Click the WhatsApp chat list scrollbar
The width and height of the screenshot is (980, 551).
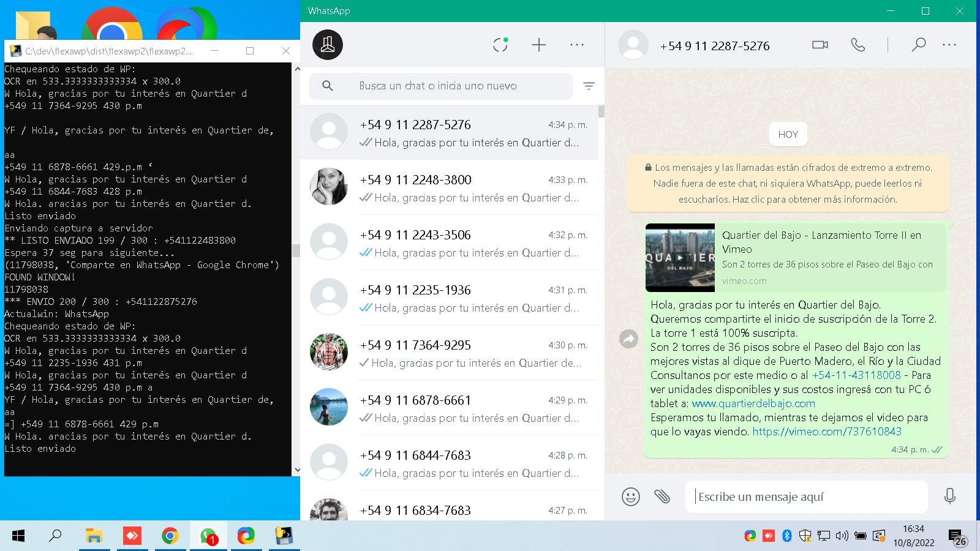click(601, 111)
